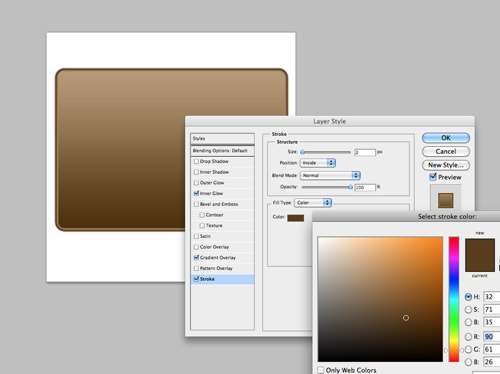Click Cancel in Layer Style dialog
This screenshot has width=500, height=374.
coord(446,151)
